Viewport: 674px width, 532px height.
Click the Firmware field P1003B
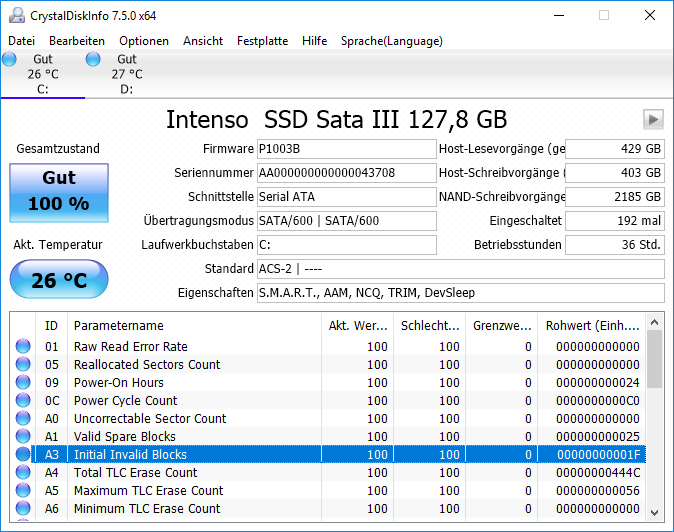click(346, 149)
